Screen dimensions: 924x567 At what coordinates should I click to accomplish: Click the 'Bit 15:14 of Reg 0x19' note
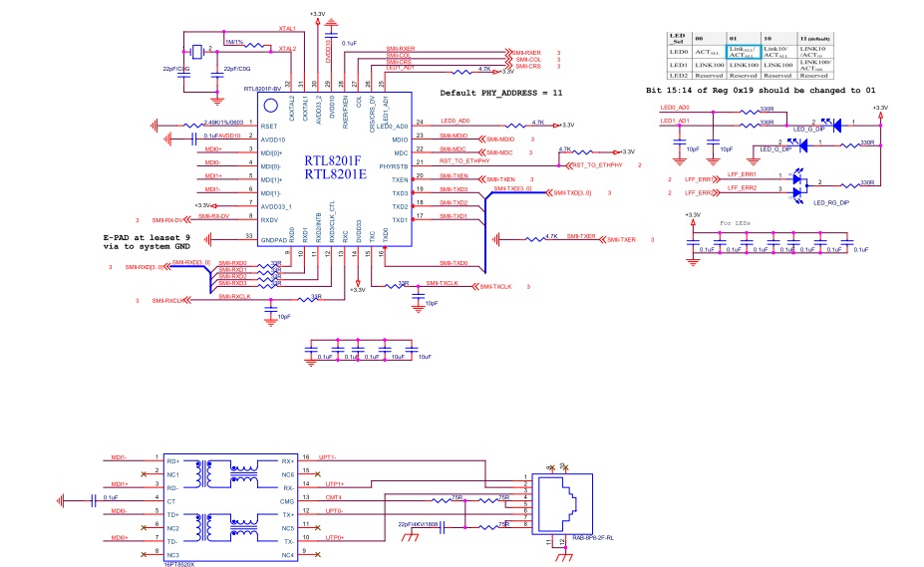(x=761, y=90)
